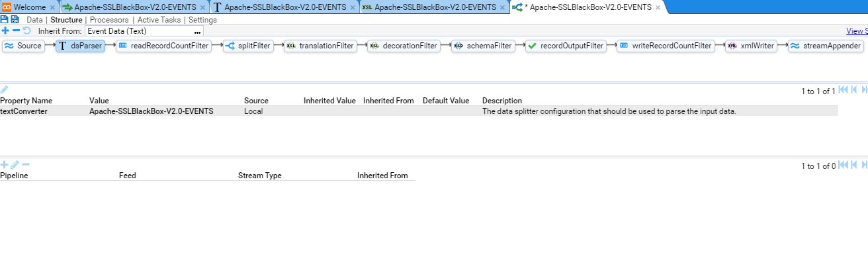868x265 pixels.
Task: Select the streamAppender pipeline element
Action: pos(826,46)
